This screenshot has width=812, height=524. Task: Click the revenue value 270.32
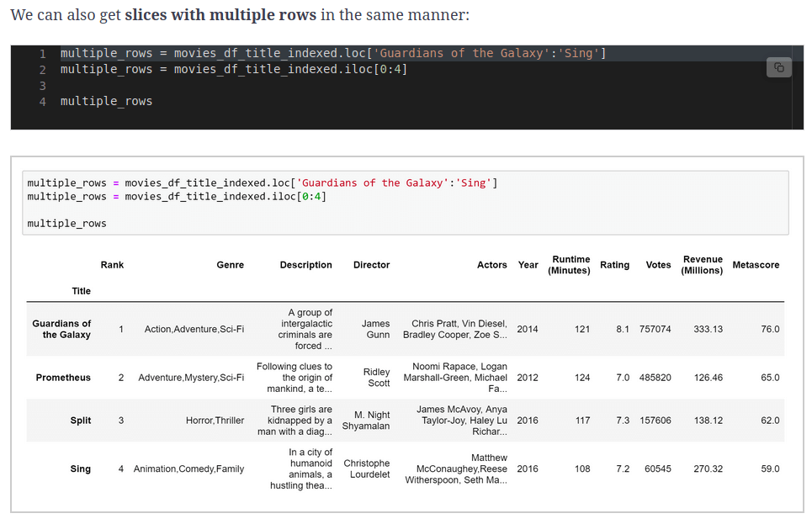pos(708,469)
